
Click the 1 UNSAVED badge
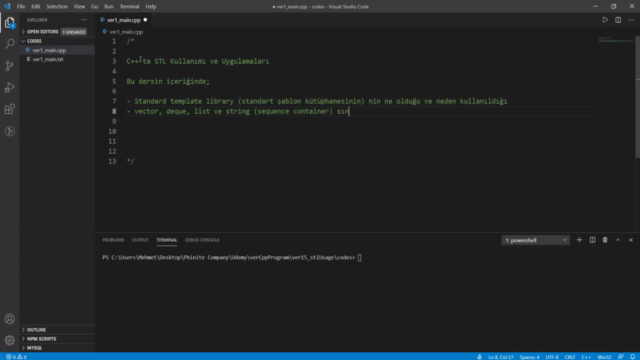click(x=74, y=32)
